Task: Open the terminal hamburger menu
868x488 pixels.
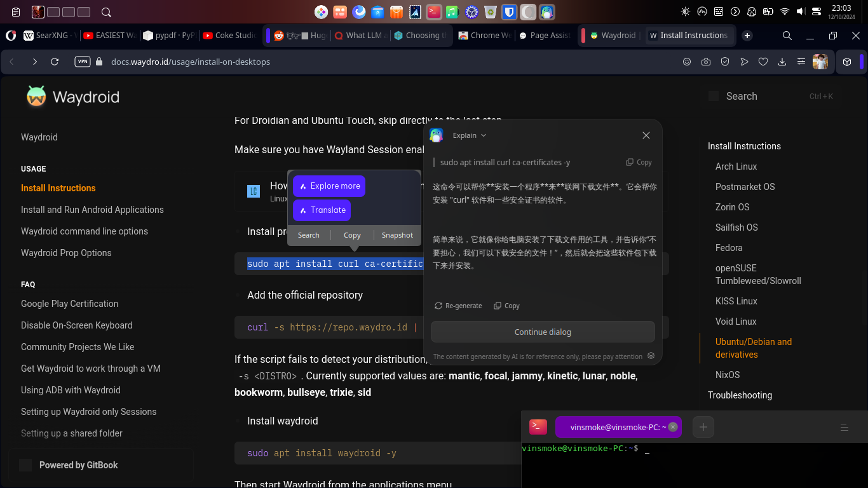Action: pyautogui.click(x=844, y=427)
